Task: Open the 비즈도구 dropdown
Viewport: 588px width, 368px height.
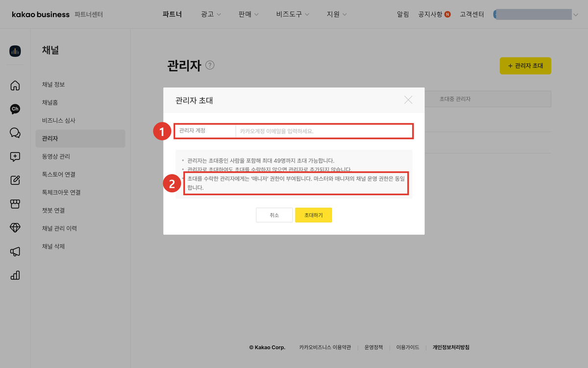Action: [293, 14]
